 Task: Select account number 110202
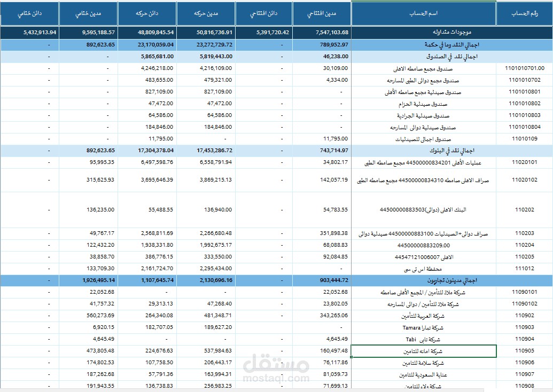pyautogui.click(x=525, y=210)
